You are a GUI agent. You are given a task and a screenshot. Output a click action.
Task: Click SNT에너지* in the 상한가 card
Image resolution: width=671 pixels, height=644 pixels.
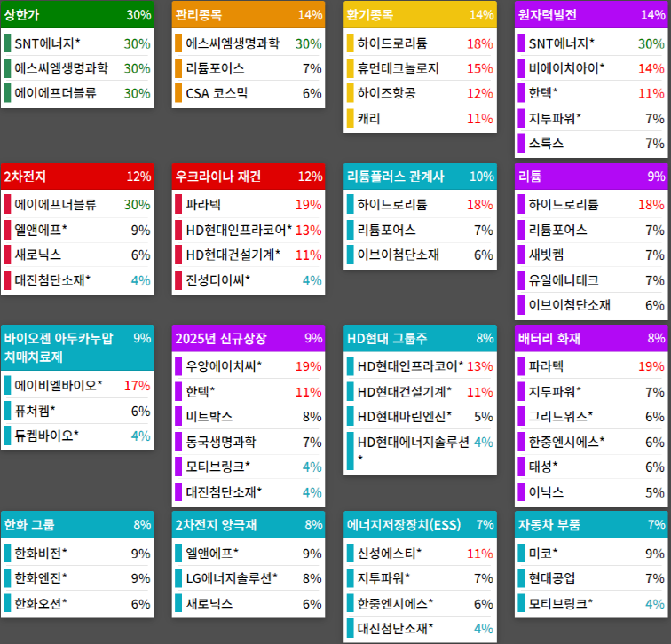coord(77,43)
